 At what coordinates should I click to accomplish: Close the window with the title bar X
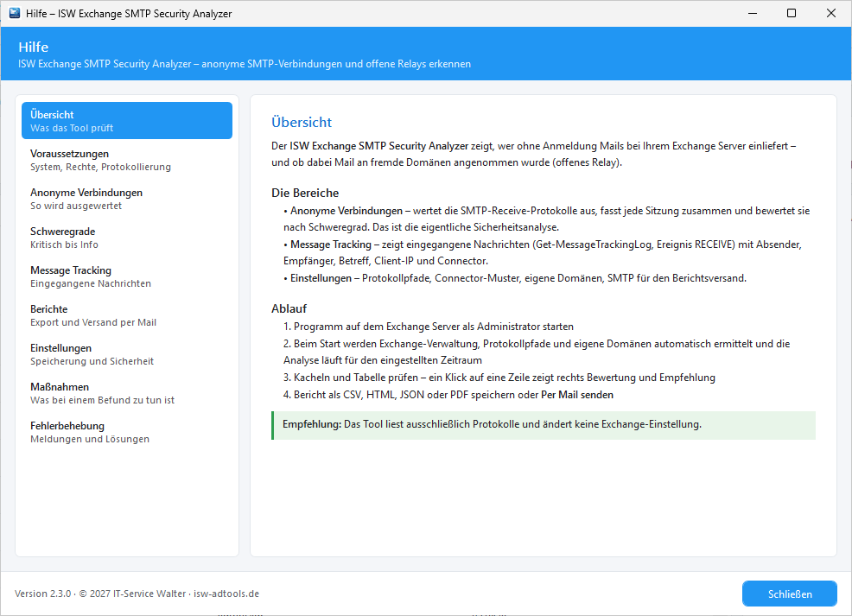[831, 13]
